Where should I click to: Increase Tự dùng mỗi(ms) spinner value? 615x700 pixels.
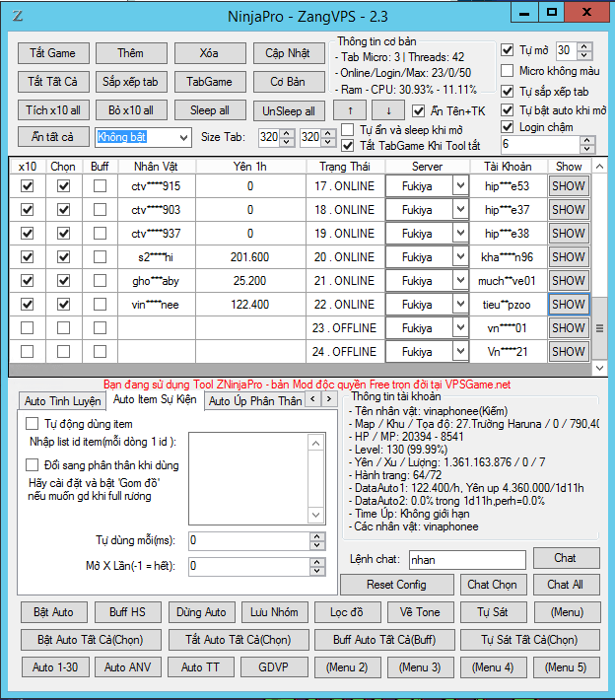tap(317, 536)
